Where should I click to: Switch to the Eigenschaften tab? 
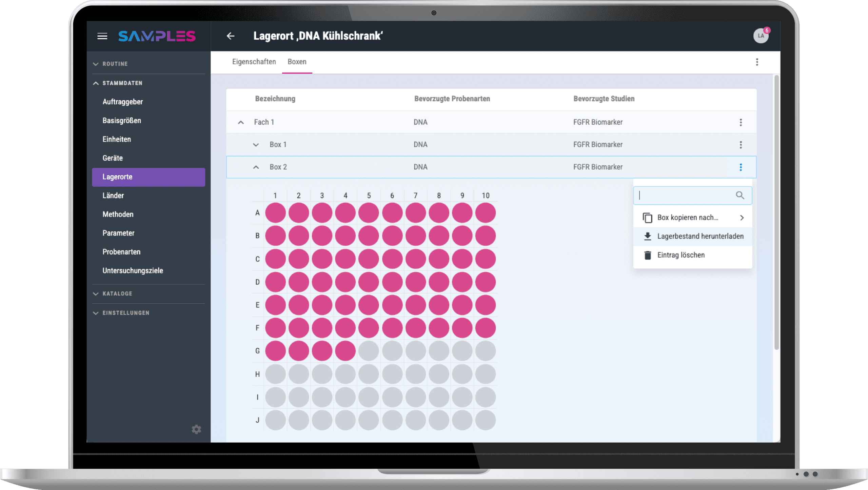[x=254, y=62]
